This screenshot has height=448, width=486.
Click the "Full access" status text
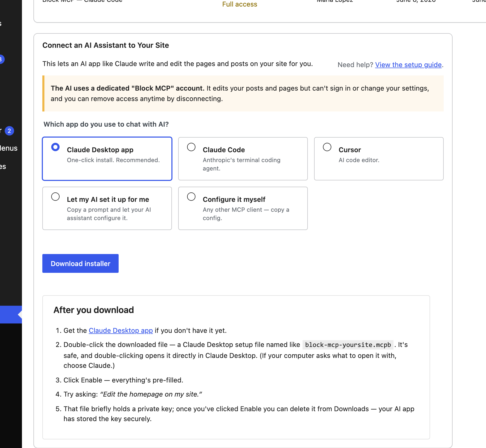tap(240, 4)
